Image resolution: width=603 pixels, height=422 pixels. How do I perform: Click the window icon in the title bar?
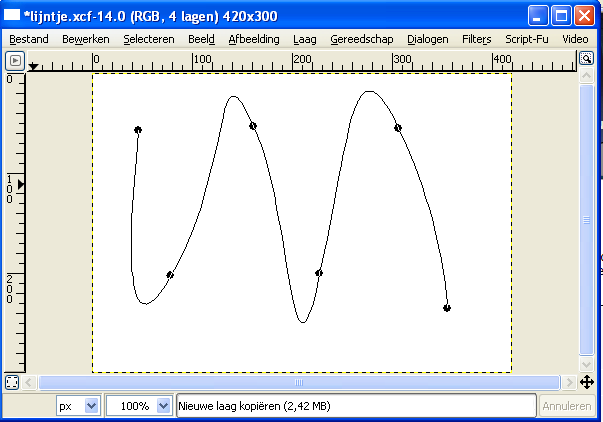[12, 15]
